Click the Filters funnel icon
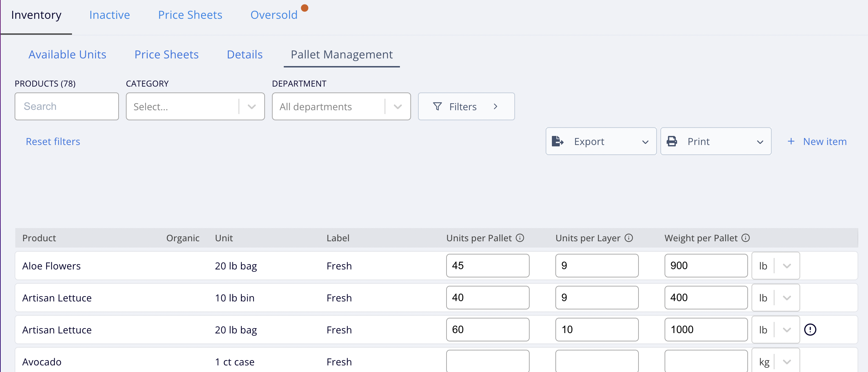The width and height of the screenshot is (868, 372). click(437, 106)
